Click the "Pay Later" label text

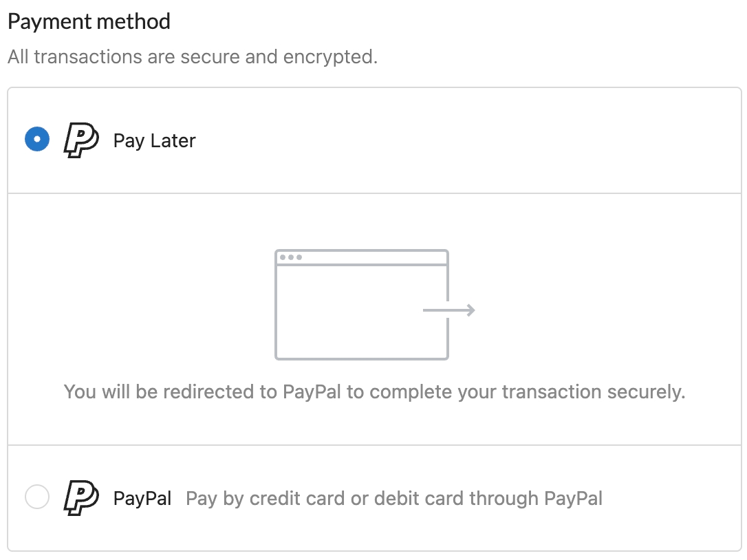[x=154, y=141]
